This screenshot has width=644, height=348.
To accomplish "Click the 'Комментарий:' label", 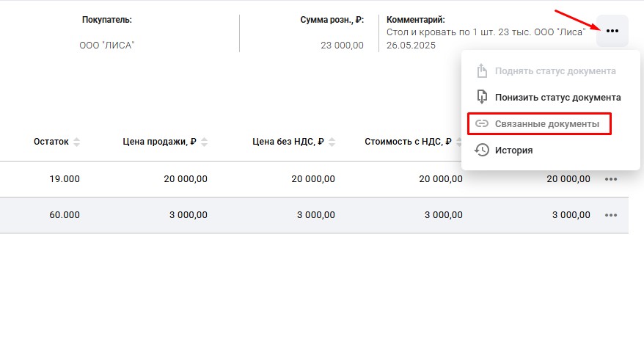I will 416,20.
